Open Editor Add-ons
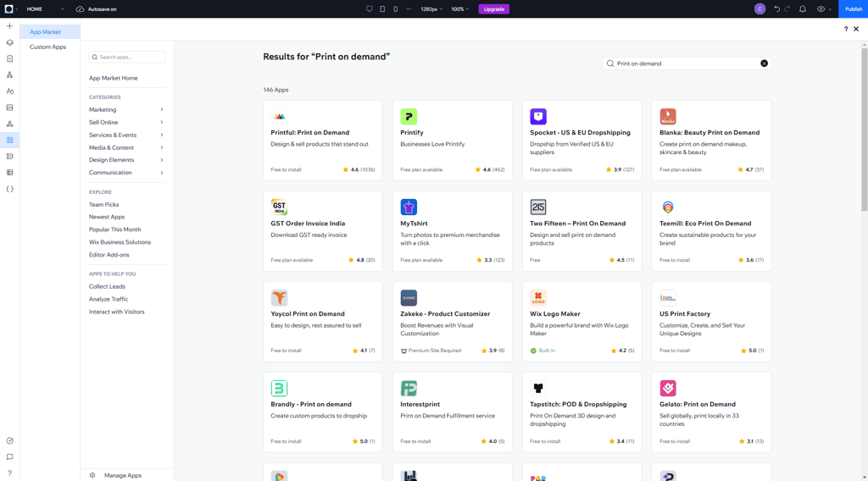Screen dimensions: 868x481 tap(109, 255)
